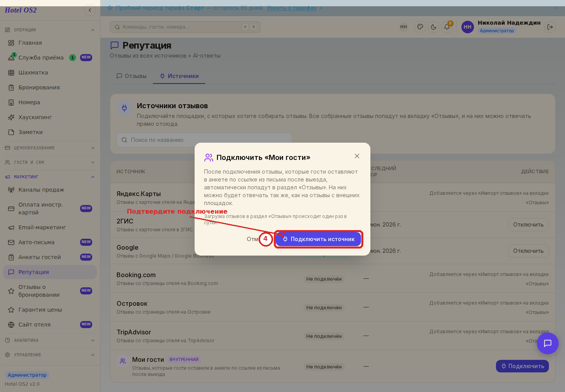The width and height of the screenshot is (565, 392).
Task: Open Главная in the sidebar
Action: pyautogui.click(x=50, y=43)
